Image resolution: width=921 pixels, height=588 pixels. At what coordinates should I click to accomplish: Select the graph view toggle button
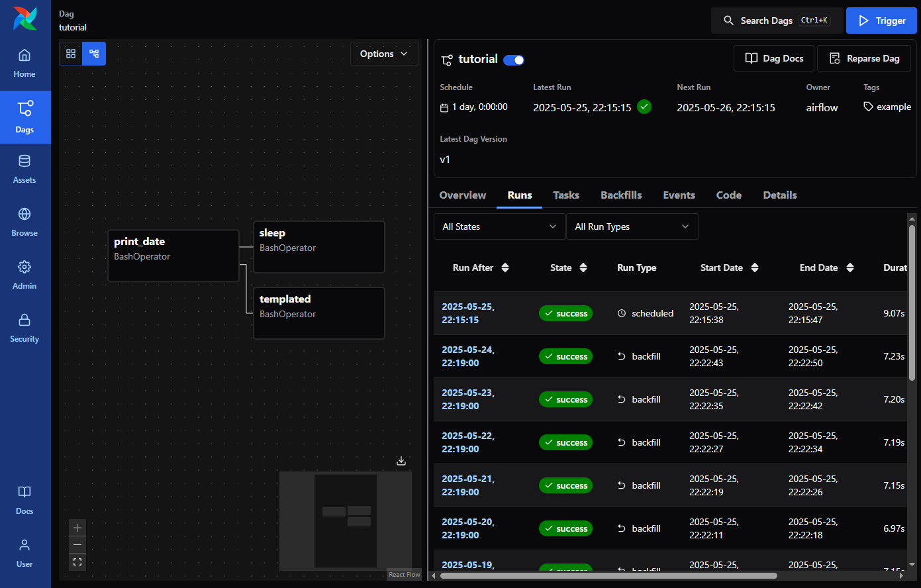pos(94,54)
